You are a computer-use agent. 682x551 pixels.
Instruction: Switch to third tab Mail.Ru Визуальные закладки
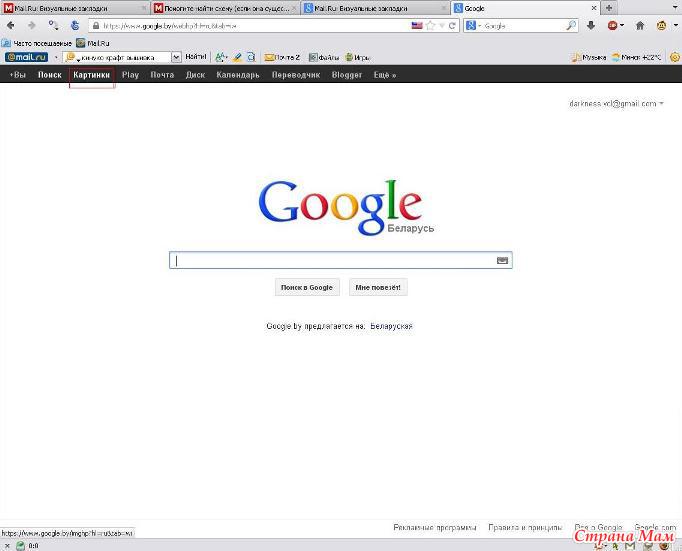click(375, 8)
